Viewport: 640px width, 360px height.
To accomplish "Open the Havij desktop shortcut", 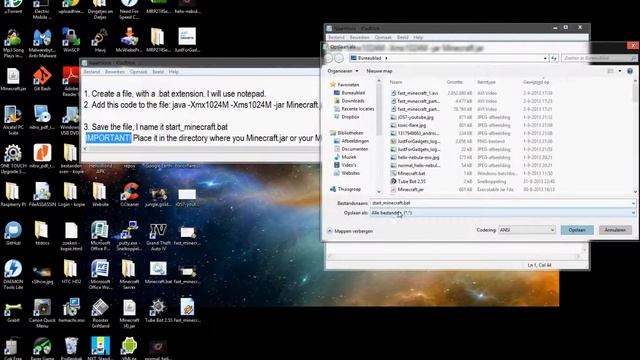I will click(100, 40).
